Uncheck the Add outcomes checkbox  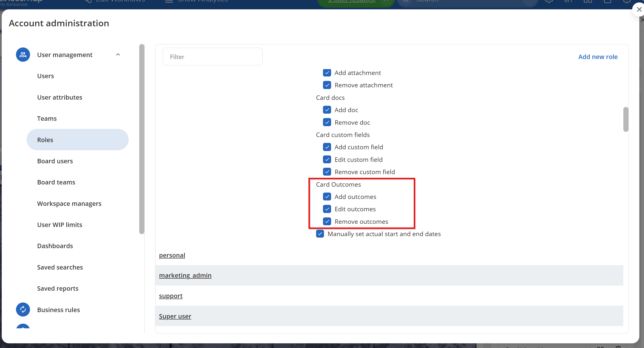tap(327, 197)
